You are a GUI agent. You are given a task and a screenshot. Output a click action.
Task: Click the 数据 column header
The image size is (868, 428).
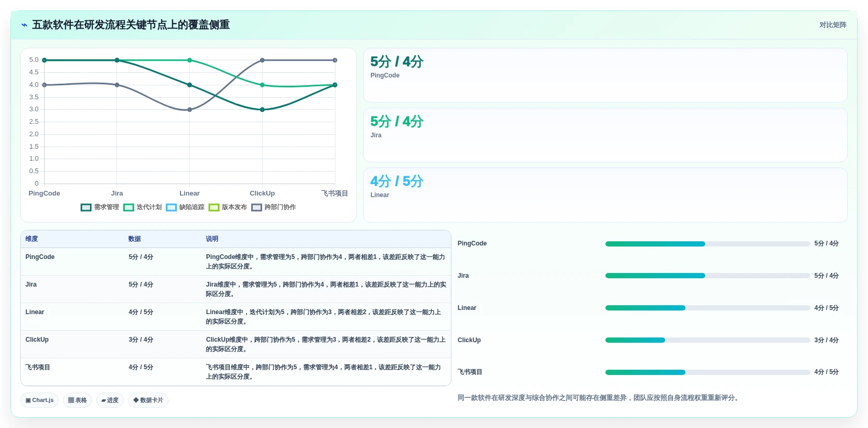(135, 239)
